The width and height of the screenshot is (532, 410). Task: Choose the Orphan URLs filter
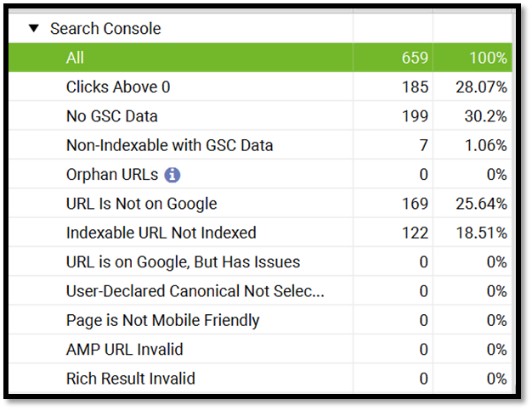(260, 175)
